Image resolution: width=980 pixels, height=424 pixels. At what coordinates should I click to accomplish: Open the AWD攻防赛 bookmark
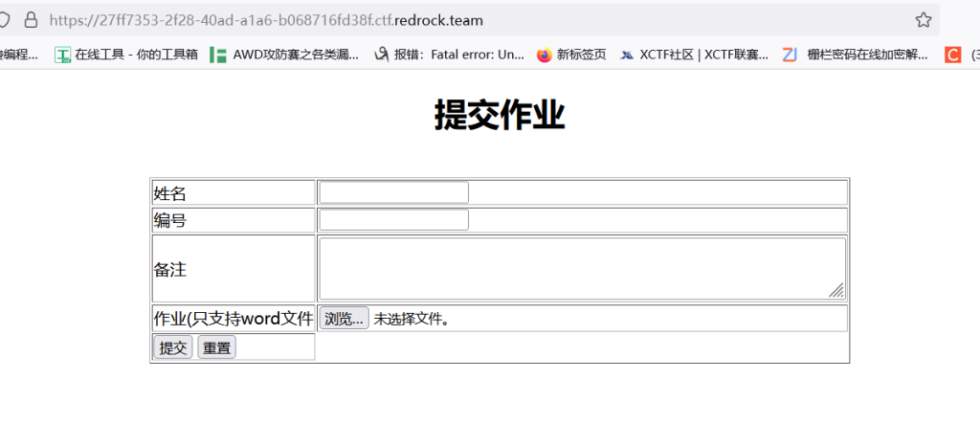coord(285,55)
